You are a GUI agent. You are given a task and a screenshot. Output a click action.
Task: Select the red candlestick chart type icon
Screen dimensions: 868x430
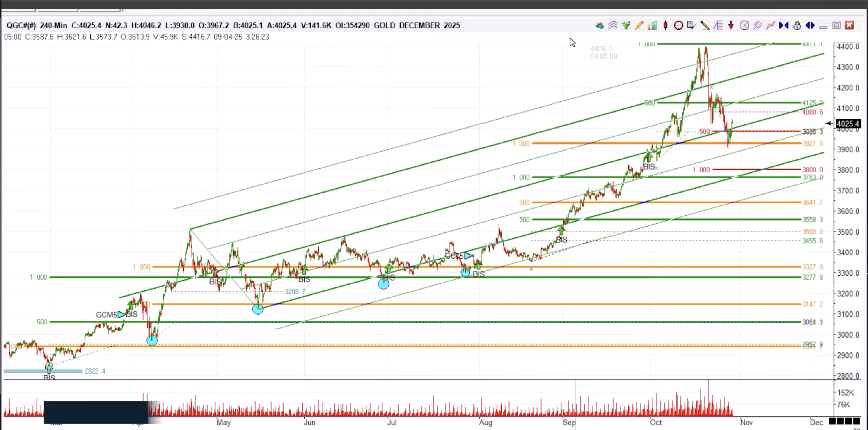pyautogui.click(x=666, y=26)
